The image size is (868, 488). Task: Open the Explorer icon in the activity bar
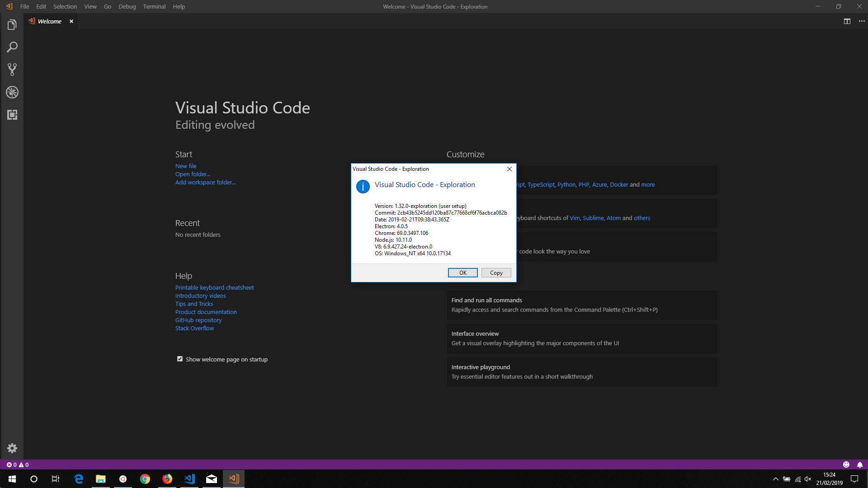click(x=12, y=24)
